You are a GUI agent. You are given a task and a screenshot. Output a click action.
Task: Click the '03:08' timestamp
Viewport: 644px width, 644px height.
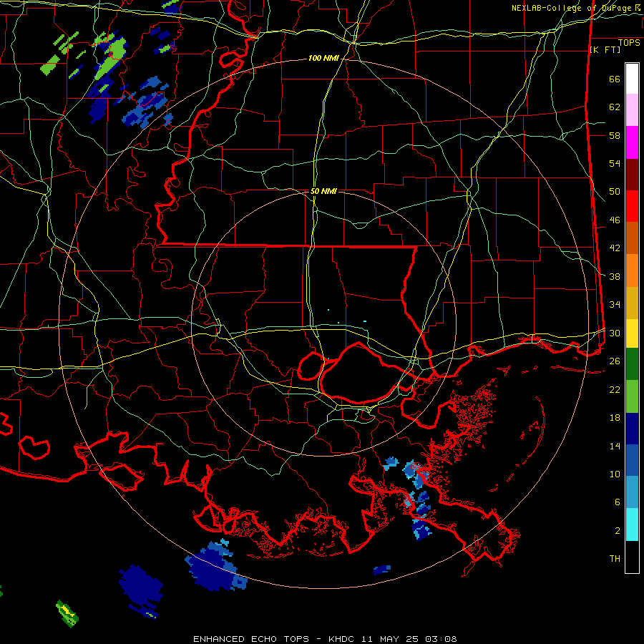click(441, 639)
